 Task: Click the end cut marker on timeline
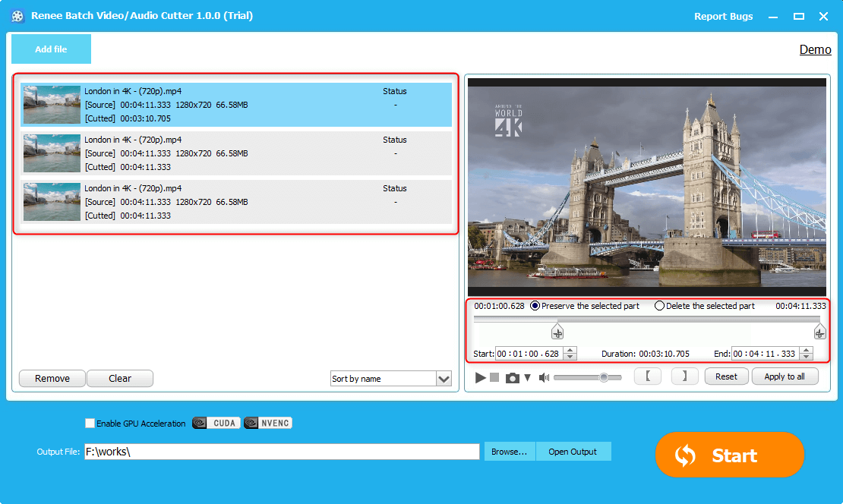[819, 332]
